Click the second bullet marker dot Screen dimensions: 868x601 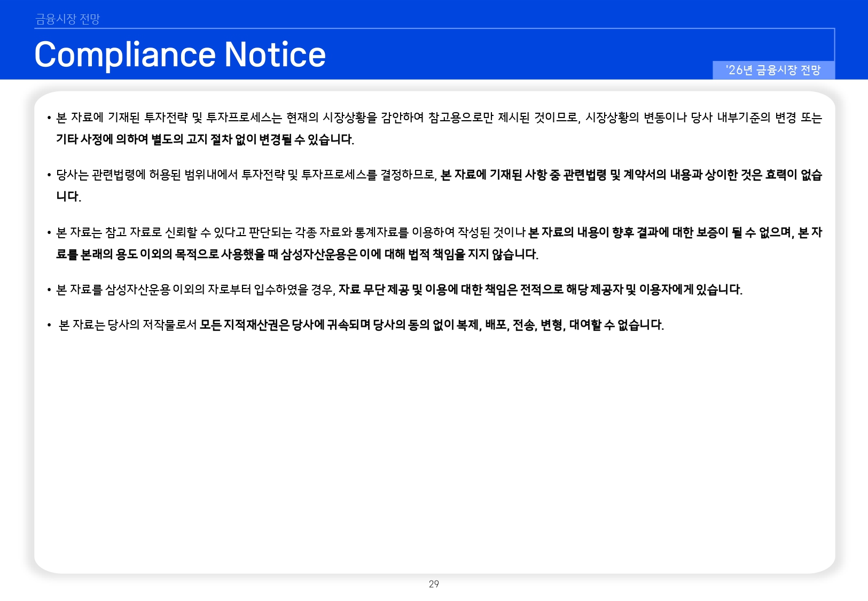49,174
